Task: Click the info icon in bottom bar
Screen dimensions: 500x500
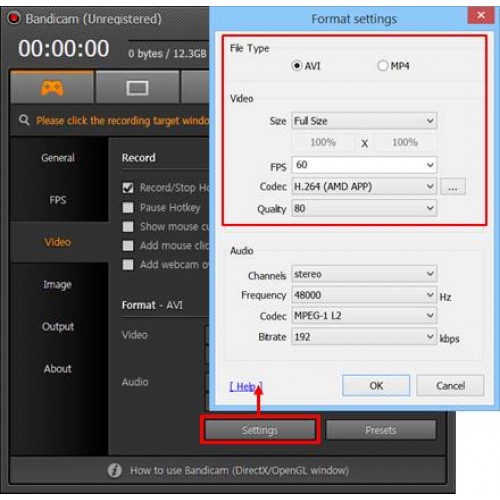Action: tap(115, 470)
